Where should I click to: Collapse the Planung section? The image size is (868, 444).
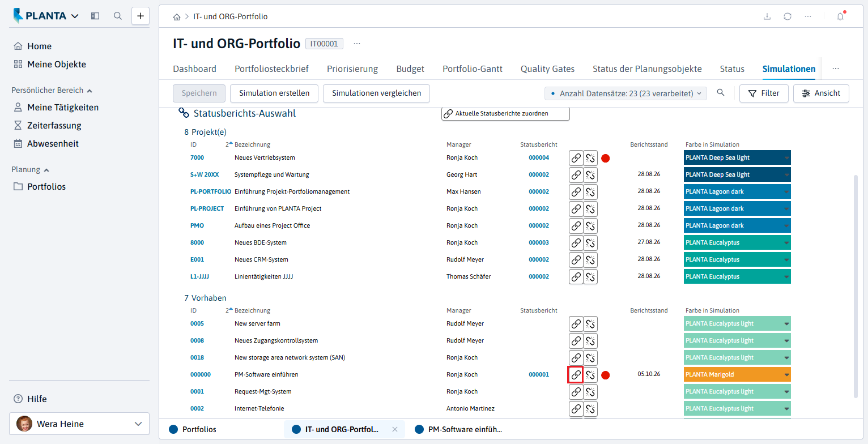pos(46,170)
